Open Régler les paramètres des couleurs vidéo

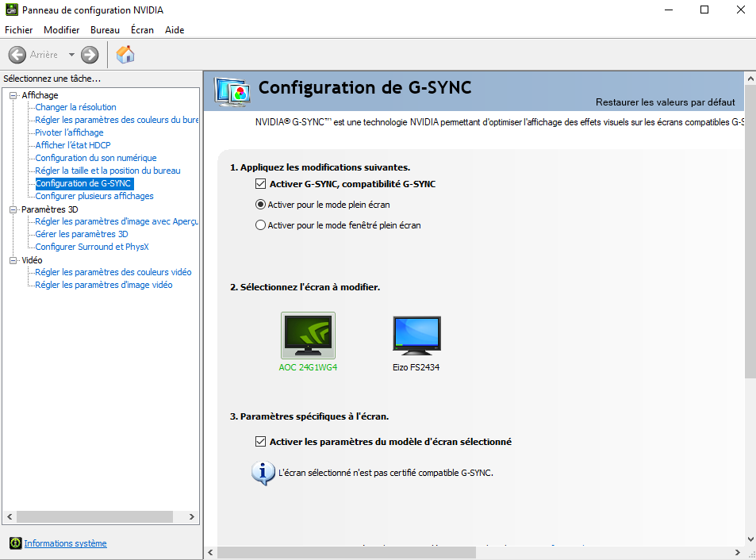coord(113,272)
